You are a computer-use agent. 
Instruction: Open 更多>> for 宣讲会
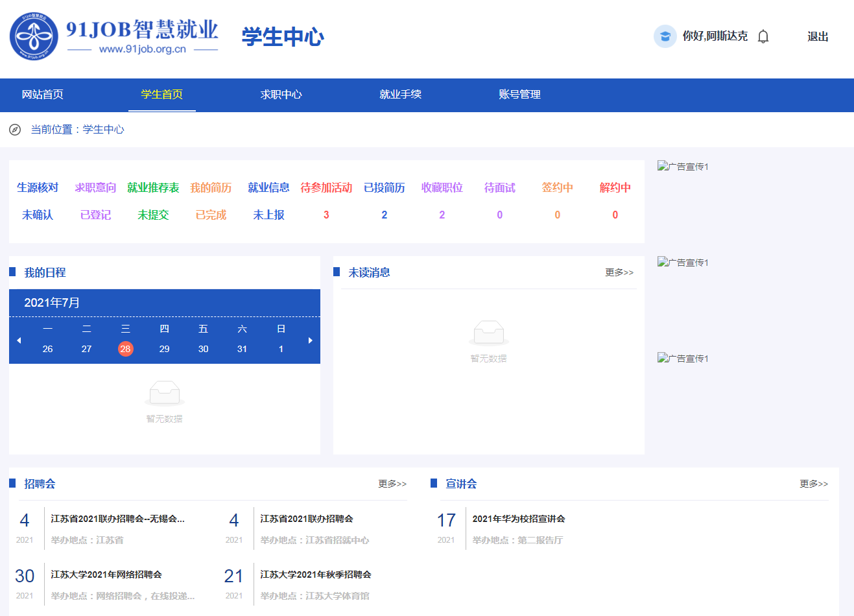[x=814, y=484]
